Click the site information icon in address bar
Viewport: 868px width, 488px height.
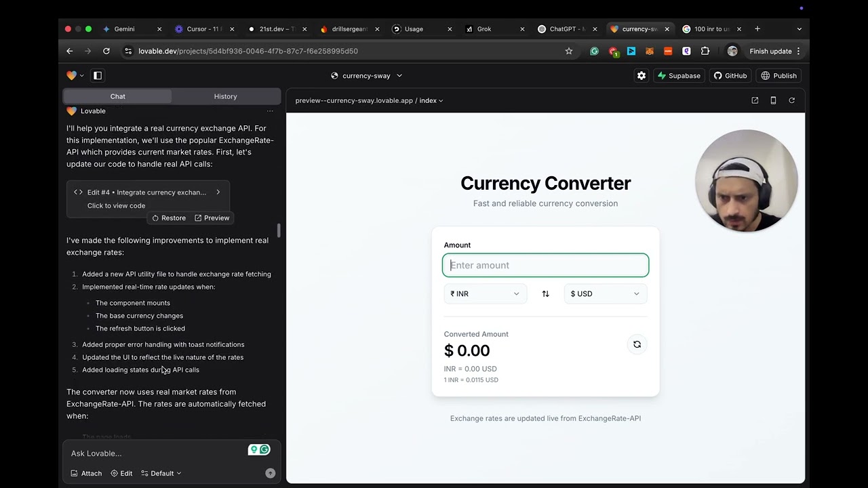(x=128, y=51)
